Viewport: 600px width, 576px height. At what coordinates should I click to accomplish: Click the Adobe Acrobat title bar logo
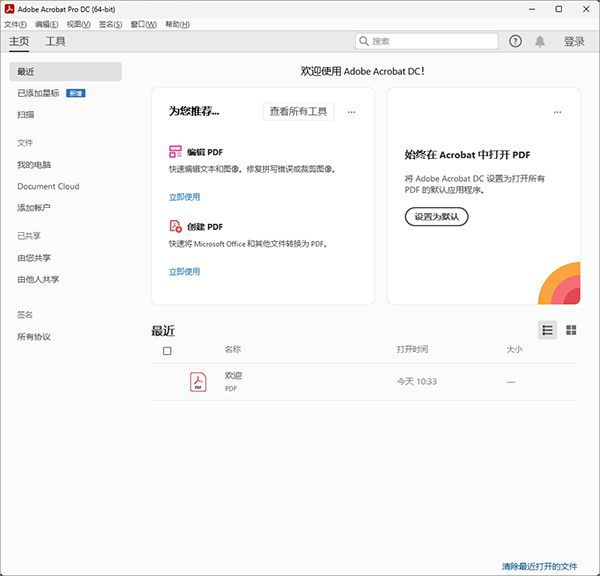(x=9, y=9)
